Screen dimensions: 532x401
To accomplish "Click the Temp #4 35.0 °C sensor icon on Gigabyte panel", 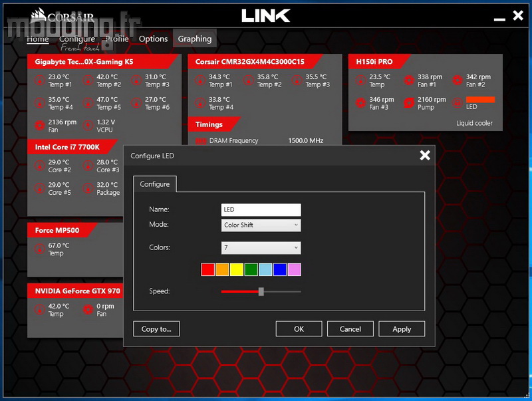I will (x=40, y=103).
